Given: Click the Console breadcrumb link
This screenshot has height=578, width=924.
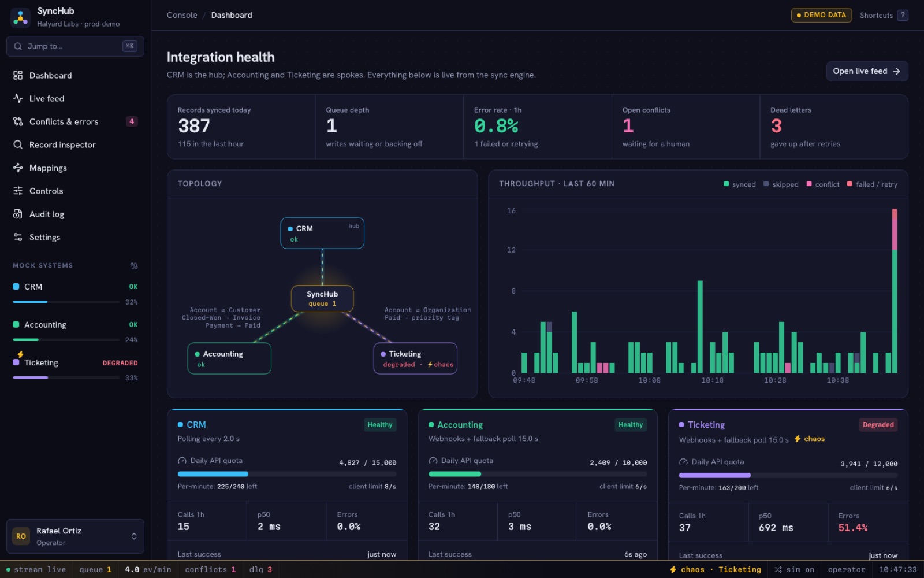Looking at the screenshot, I should 182,15.
